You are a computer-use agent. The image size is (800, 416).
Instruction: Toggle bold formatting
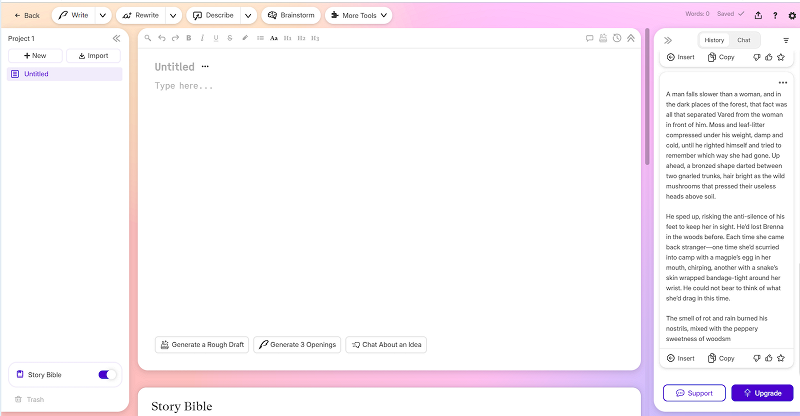pyautogui.click(x=189, y=38)
